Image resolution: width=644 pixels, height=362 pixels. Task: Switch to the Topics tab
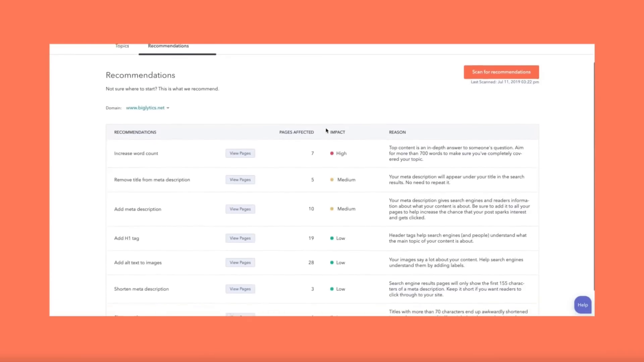pos(122,46)
